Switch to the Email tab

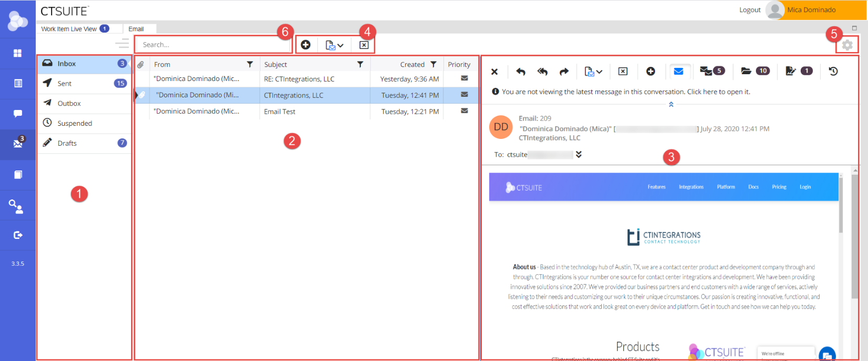[139, 29]
